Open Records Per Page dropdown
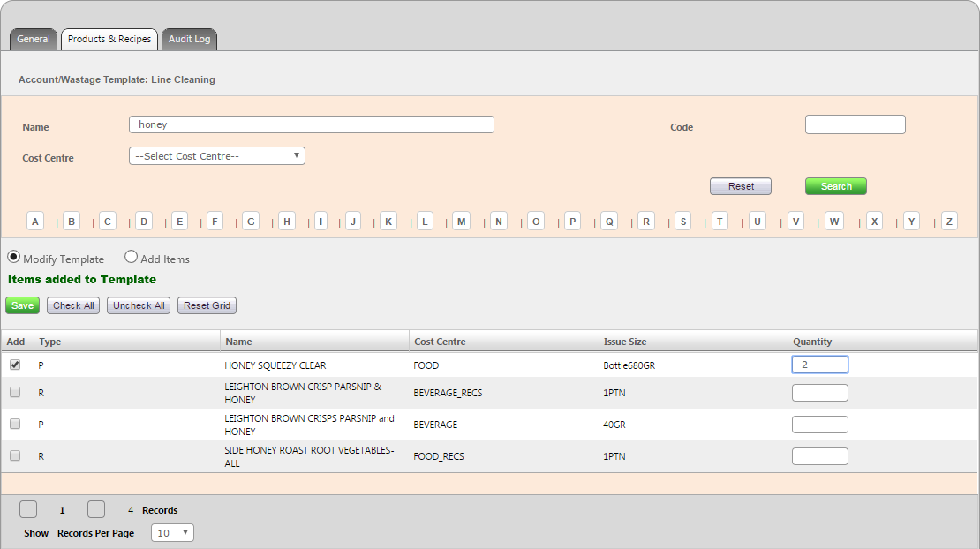This screenshot has height=549, width=980. coord(172,533)
